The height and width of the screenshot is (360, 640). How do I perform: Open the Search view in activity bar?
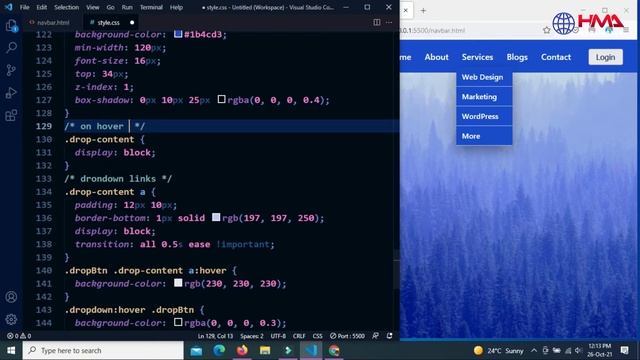tap(11, 48)
